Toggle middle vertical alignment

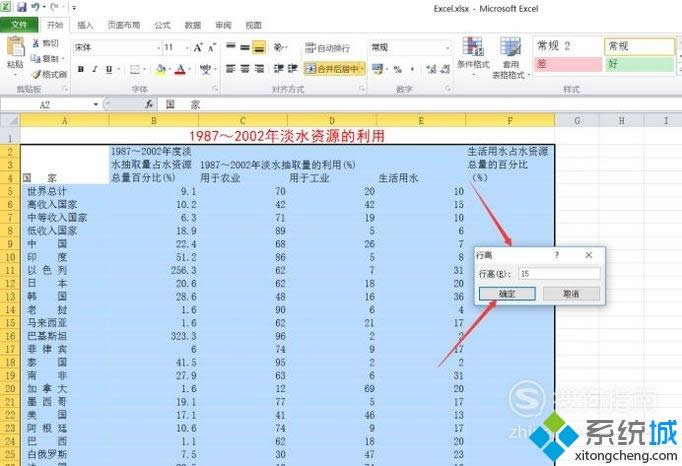click(245, 47)
